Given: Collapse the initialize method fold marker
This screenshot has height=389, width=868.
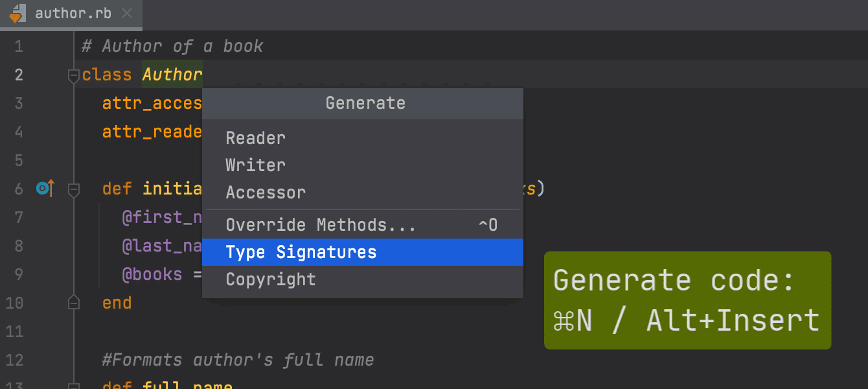Looking at the screenshot, I should pos(73,189).
